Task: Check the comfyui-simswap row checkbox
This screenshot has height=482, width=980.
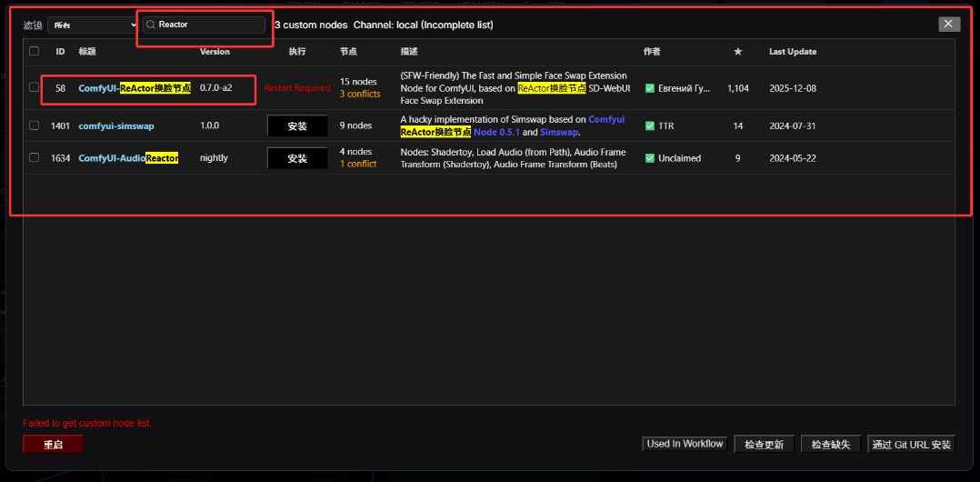Action: pyautogui.click(x=34, y=126)
